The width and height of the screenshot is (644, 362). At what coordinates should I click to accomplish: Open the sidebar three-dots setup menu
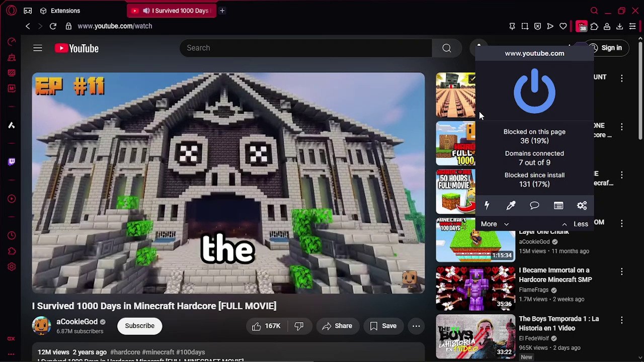(11, 354)
